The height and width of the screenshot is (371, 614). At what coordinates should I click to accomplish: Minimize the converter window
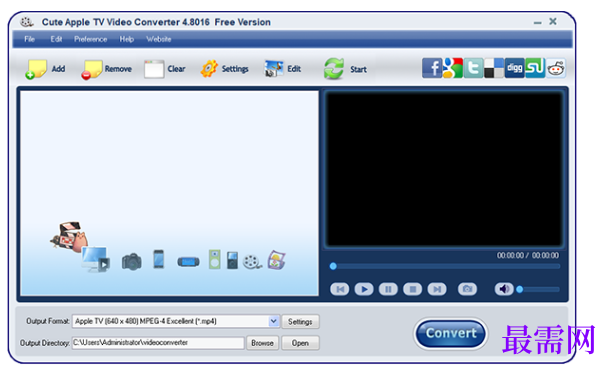pos(538,23)
